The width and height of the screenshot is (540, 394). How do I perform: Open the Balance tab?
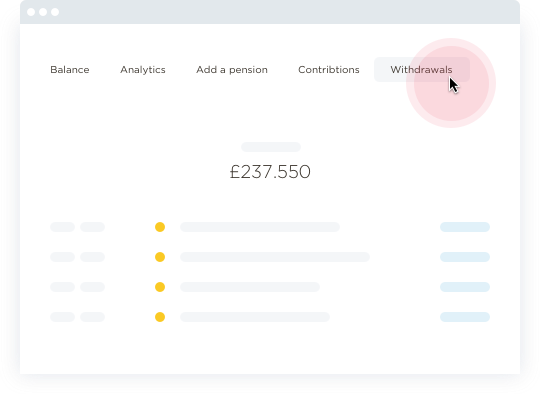(x=70, y=70)
